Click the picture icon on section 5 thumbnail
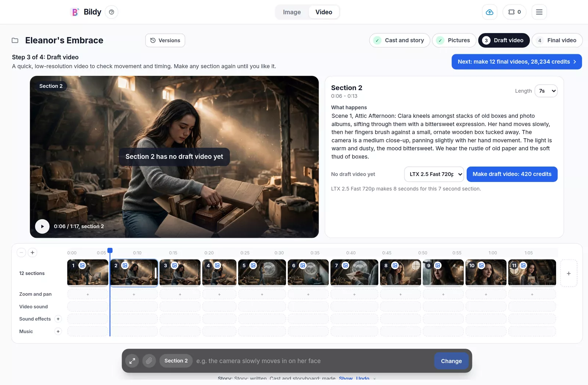 coord(253,265)
